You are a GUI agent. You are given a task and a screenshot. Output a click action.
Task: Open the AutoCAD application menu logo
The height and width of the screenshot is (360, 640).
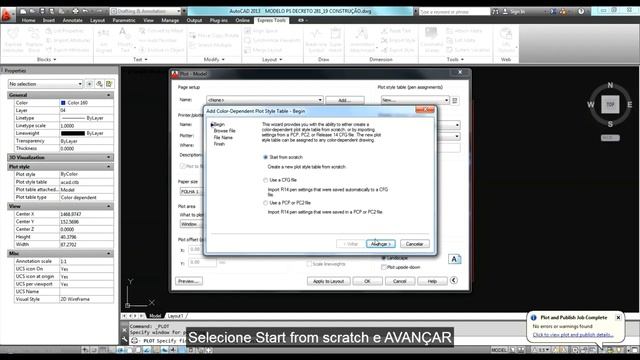(x=7, y=15)
